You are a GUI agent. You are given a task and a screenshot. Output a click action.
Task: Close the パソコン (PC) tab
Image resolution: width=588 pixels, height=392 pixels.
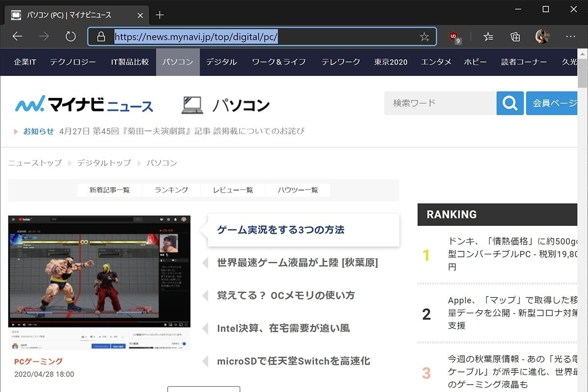(x=141, y=15)
